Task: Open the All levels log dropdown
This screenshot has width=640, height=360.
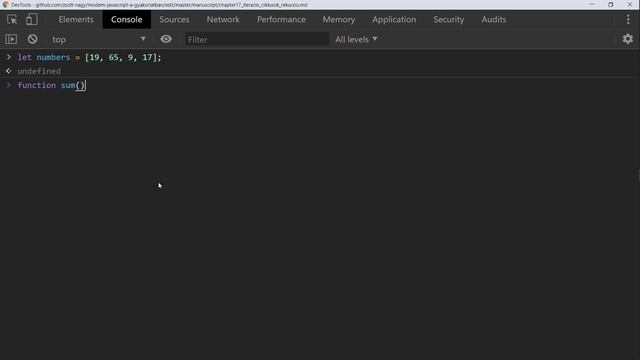Action: pyautogui.click(x=356, y=39)
